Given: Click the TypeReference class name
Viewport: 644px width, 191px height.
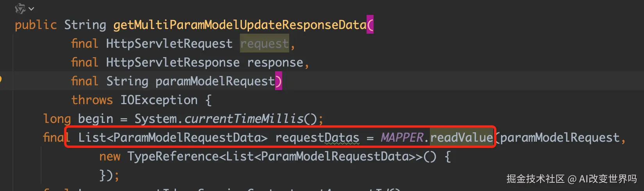Looking at the screenshot, I should [x=173, y=156].
